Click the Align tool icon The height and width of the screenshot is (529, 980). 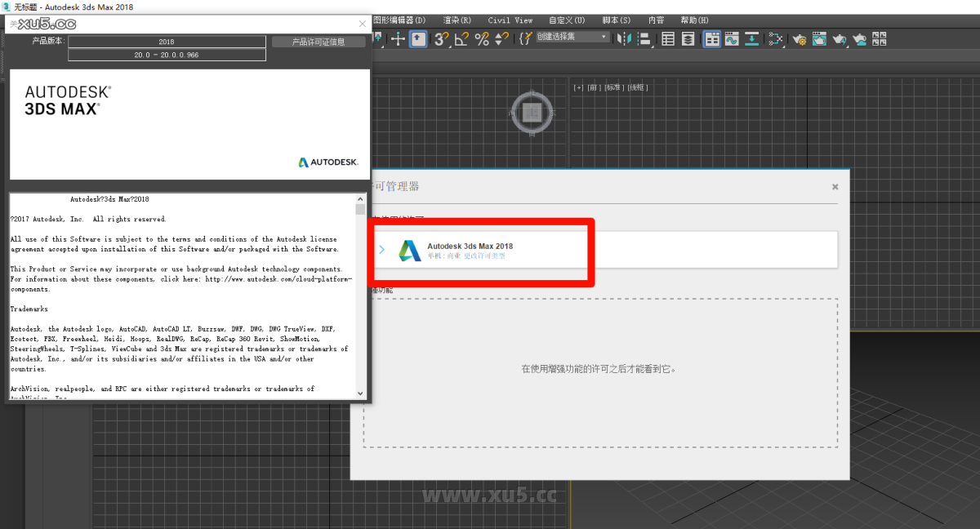pos(644,38)
